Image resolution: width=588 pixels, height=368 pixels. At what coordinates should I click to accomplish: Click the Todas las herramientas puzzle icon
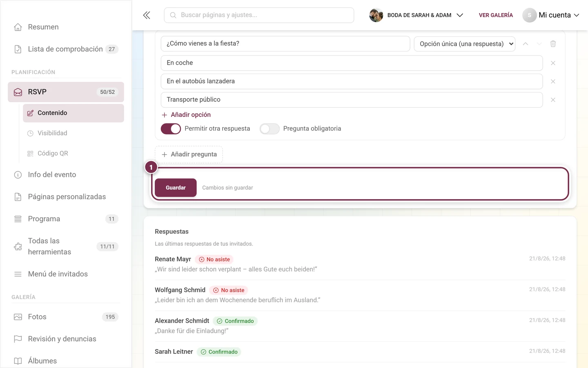tap(18, 247)
